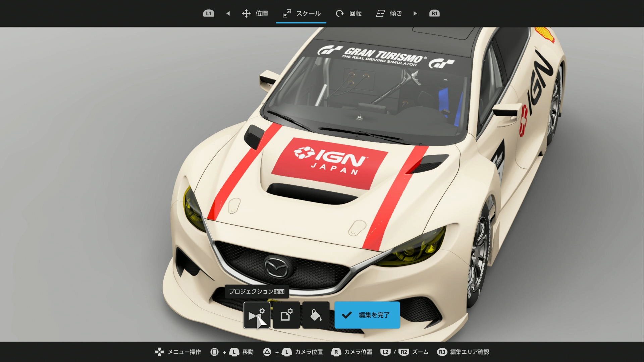
Task: Click the プロジェクション範囲 tooltip label
Action: click(257, 292)
